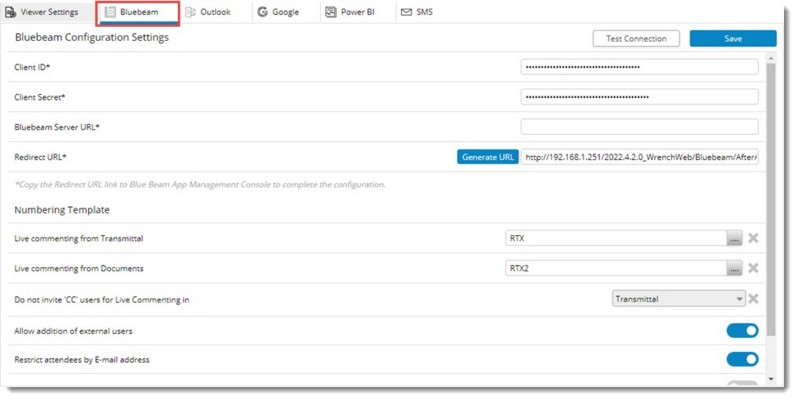Focus the Client ID field

coord(640,67)
